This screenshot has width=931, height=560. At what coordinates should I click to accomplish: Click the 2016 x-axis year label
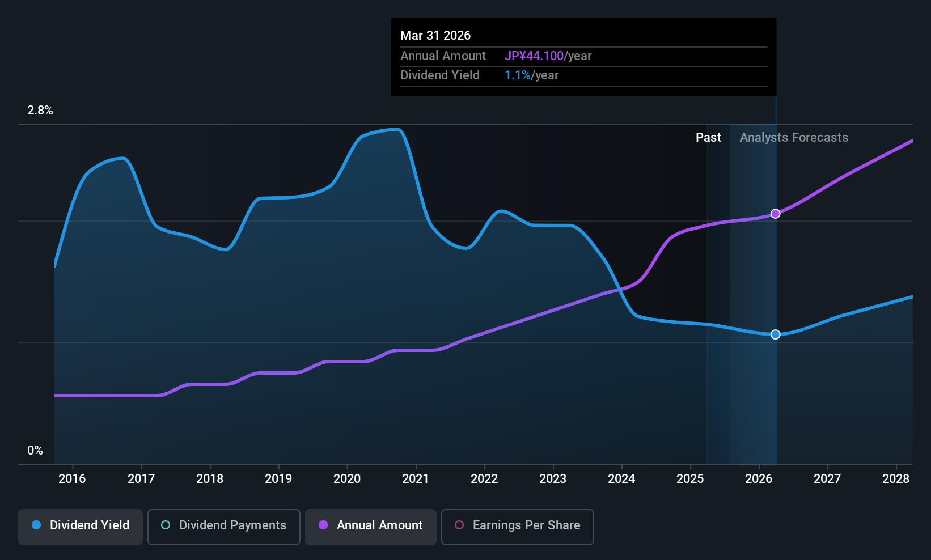(x=72, y=479)
